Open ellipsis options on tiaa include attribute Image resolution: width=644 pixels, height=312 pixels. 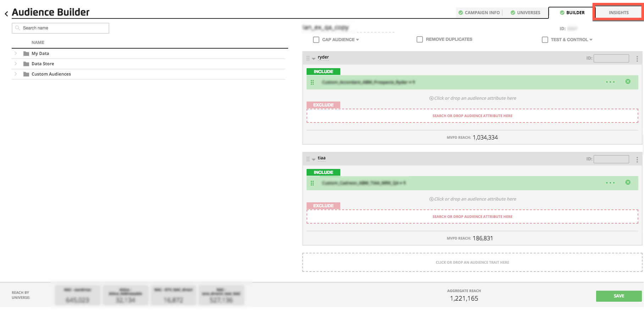(610, 183)
